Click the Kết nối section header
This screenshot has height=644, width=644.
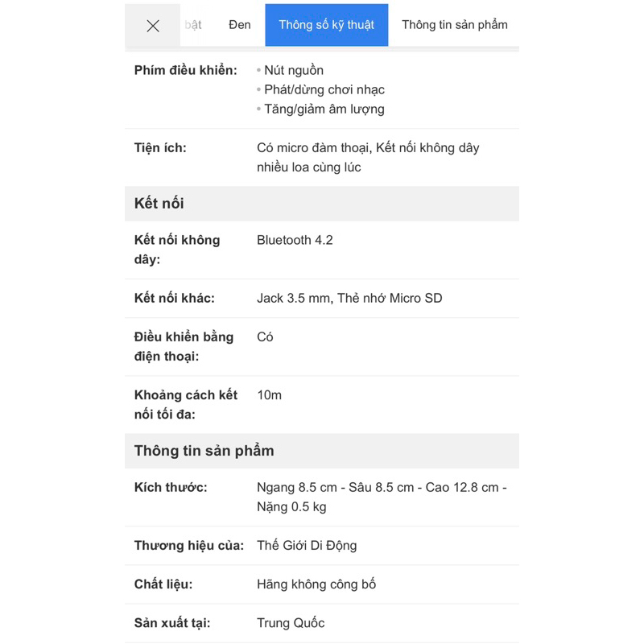point(159,204)
